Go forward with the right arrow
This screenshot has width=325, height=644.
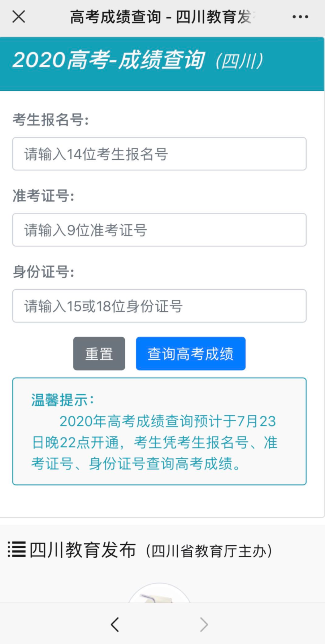click(204, 624)
